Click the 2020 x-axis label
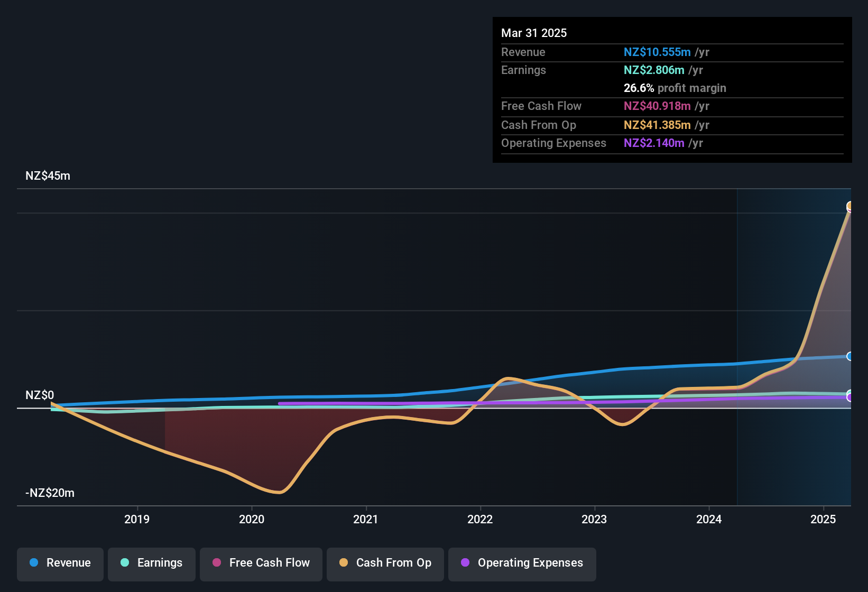The height and width of the screenshot is (592, 868). click(252, 519)
